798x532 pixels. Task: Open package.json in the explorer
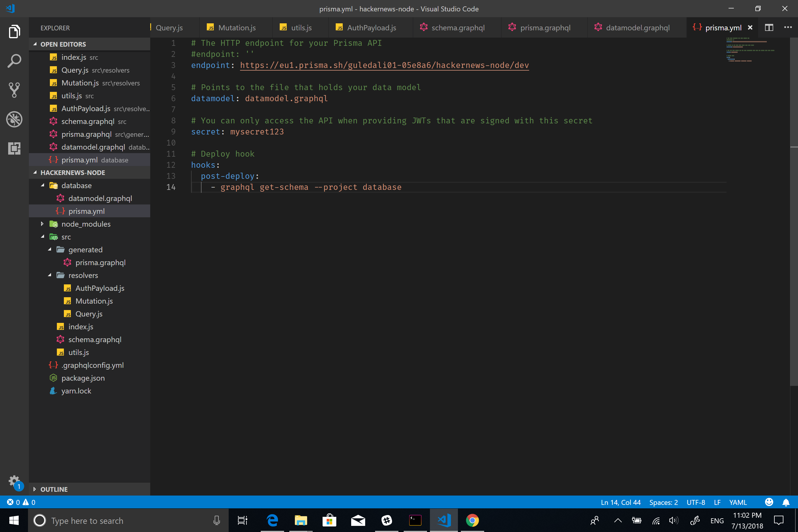point(83,378)
